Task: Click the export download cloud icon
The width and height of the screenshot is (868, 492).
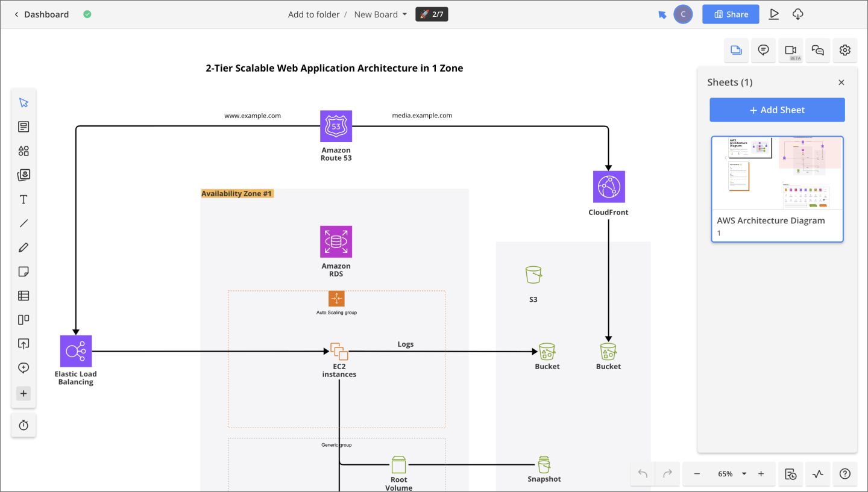Action: coord(797,14)
